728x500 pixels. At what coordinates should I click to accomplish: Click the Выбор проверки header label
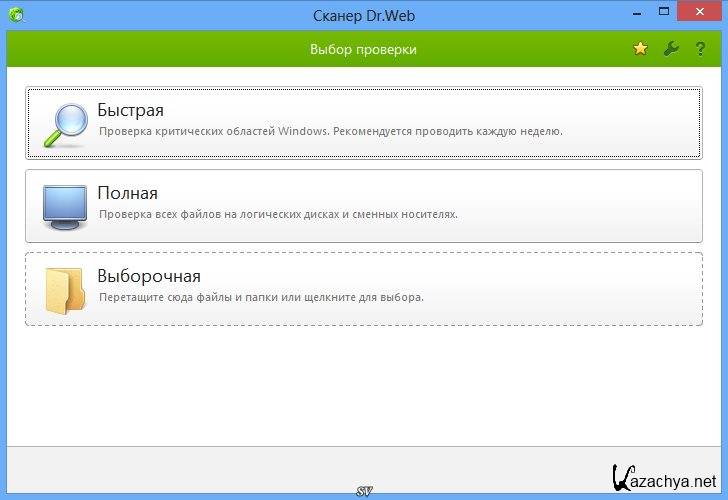(363, 49)
